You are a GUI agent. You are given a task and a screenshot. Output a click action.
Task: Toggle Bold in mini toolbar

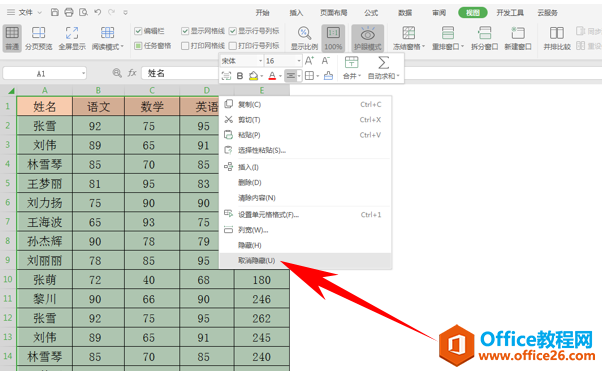coord(240,76)
